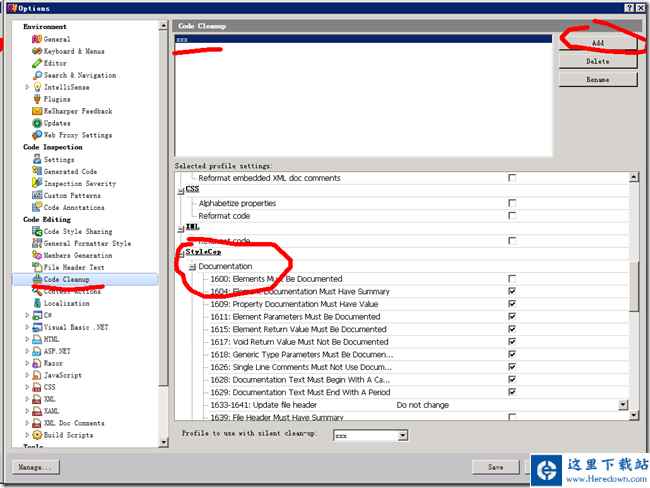Open the IntelliSense lightbulb icon
Image resolution: width=650 pixels, height=488 pixels.
[x=37, y=87]
